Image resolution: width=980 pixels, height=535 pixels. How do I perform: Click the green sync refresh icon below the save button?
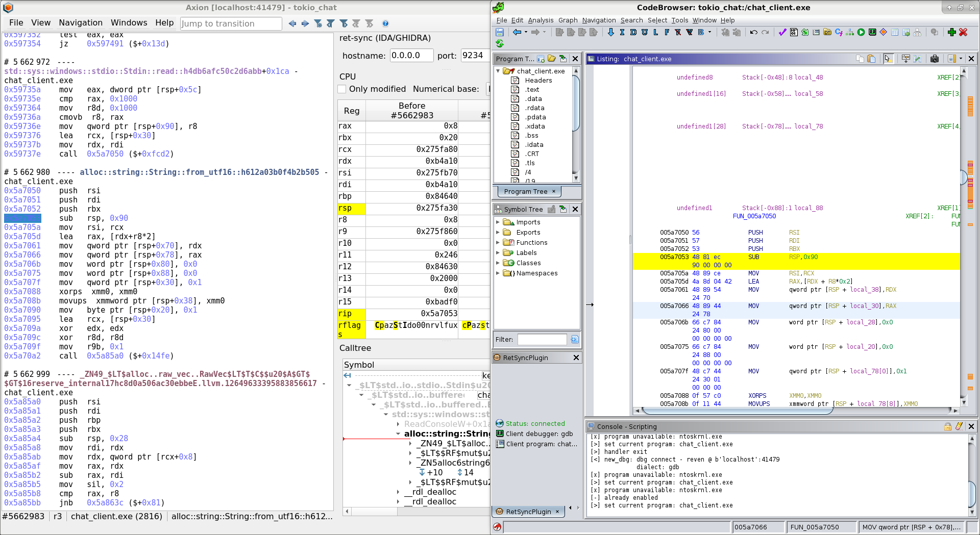[x=500, y=44]
